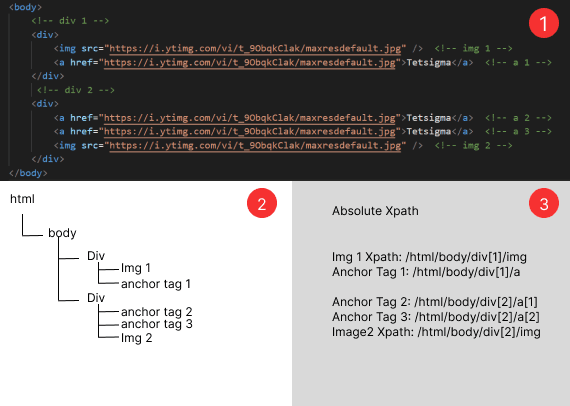
Task: Click the 'Anchor Tag 3: /html/body/div[2]/a[2]' line
Action: [435, 317]
